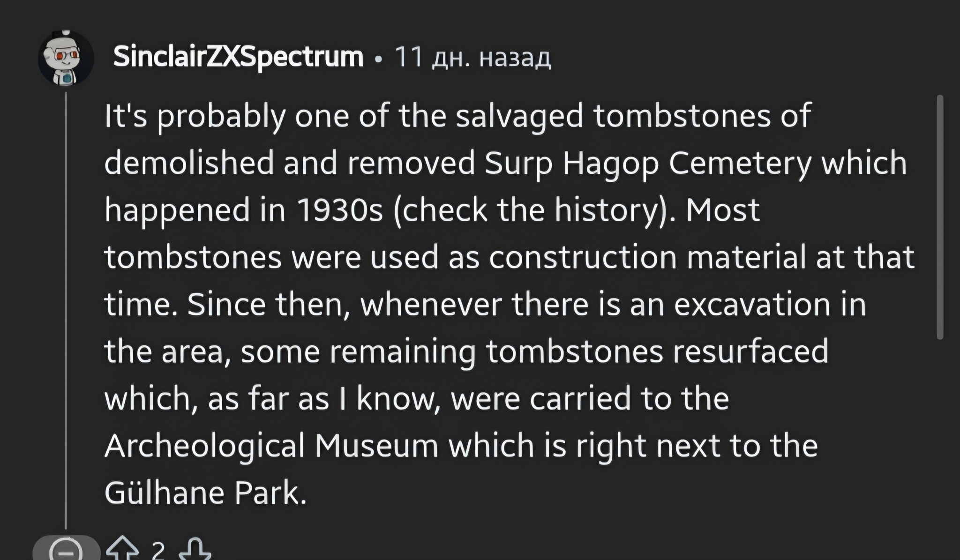Click the words "Surp Hagop Cemetery"
Image resolution: width=960 pixels, height=560 pixels.
[648, 163]
